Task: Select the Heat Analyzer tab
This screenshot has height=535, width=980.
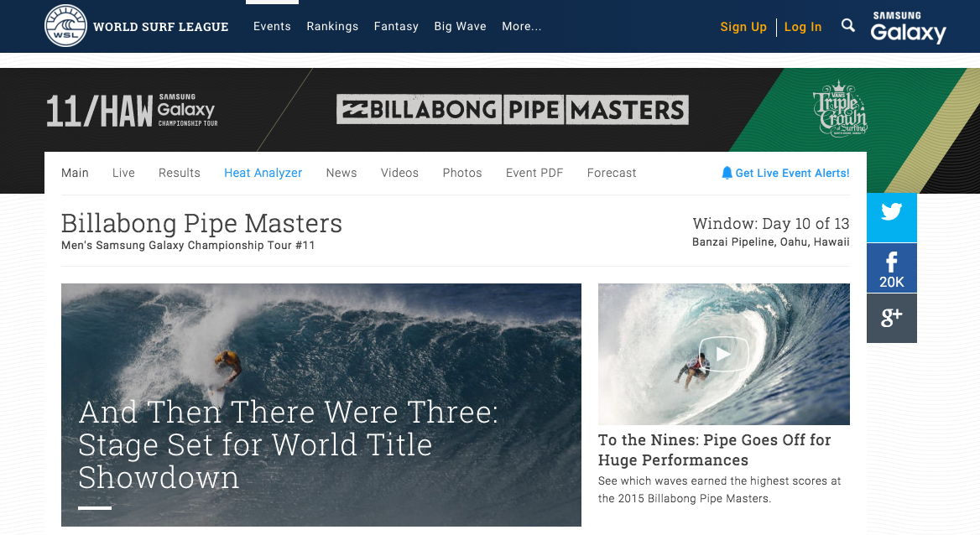Action: (x=263, y=173)
